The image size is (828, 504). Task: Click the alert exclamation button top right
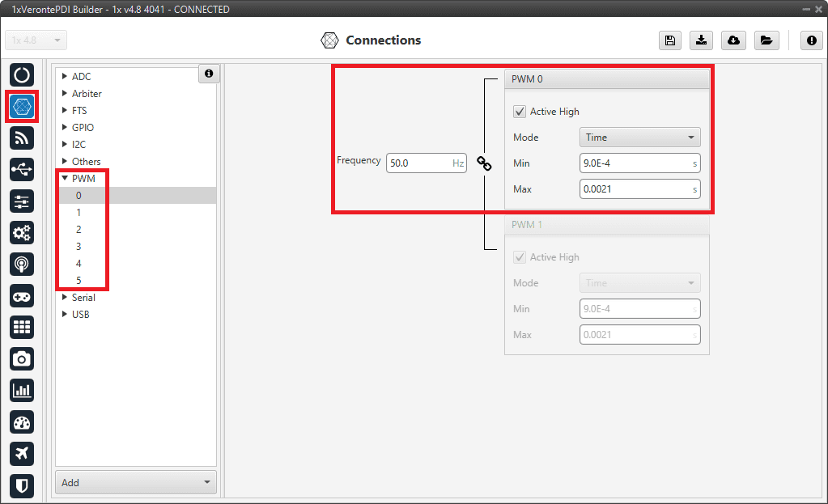click(x=811, y=41)
